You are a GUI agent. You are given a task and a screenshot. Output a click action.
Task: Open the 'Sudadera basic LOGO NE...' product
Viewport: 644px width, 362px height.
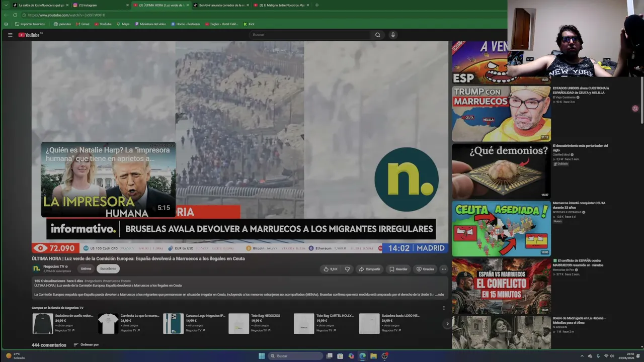click(390, 323)
